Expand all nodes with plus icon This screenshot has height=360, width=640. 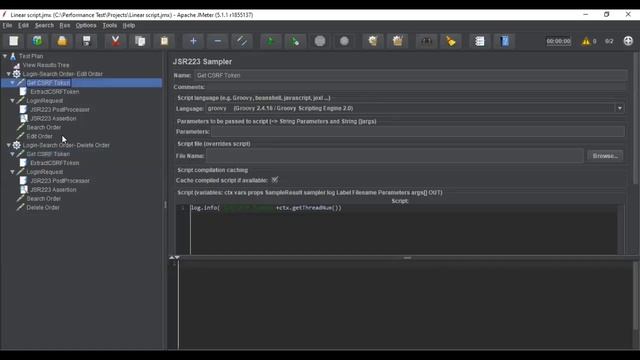[193, 41]
